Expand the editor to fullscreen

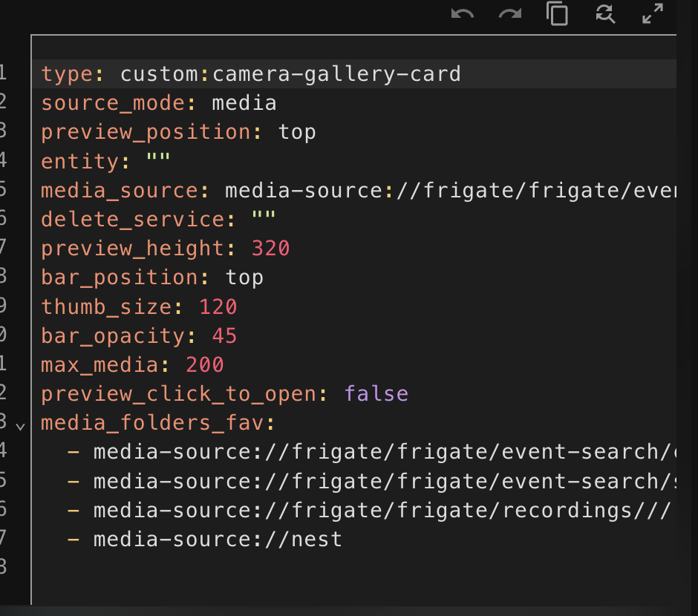[x=652, y=13]
